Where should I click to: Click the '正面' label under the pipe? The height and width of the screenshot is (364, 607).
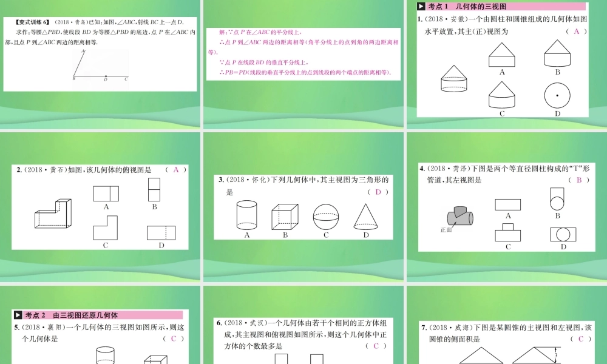click(446, 230)
